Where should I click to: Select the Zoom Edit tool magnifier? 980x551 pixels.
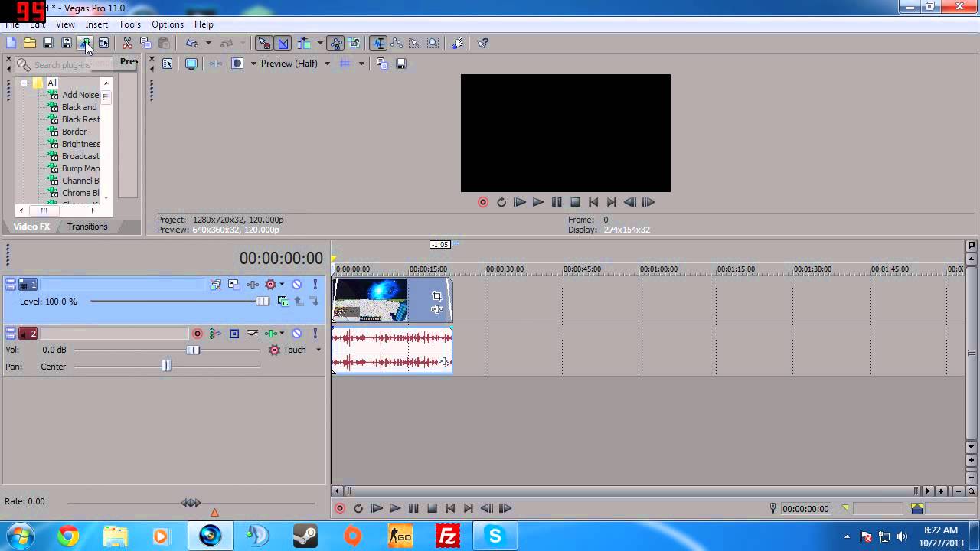click(x=433, y=44)
